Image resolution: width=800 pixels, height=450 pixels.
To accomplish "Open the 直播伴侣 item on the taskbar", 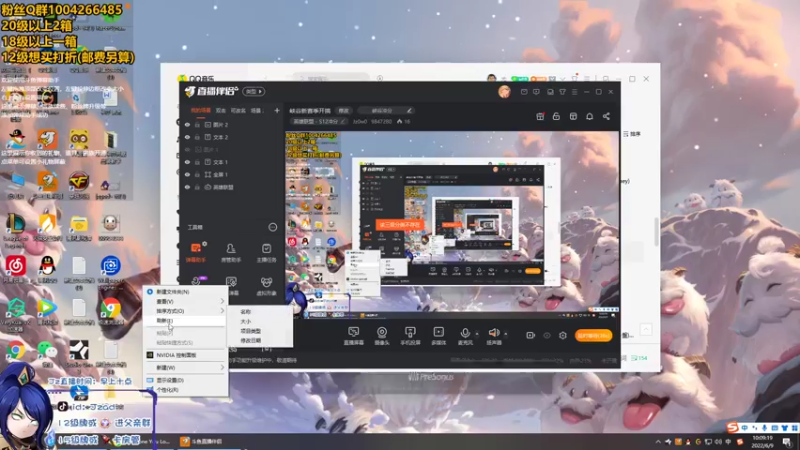I will coord(202,441).
